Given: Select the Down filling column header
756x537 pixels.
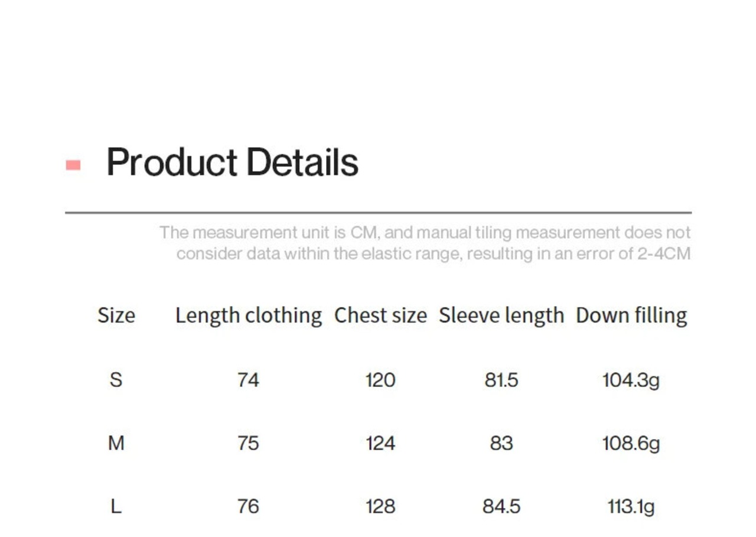Looking at the screenshot, I should 631,315.
